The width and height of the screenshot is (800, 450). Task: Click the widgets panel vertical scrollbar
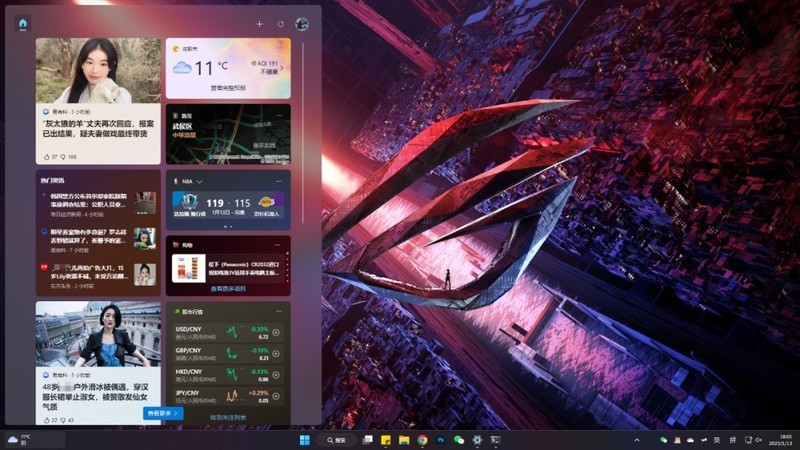pyautogui.click(x=303, y=133)
